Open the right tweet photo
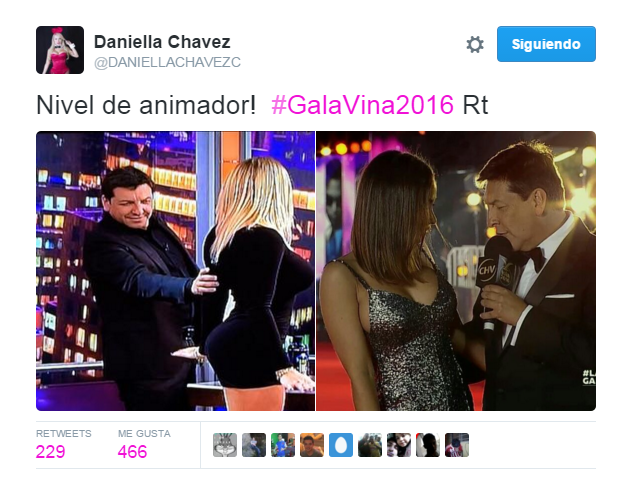 pyautogui.click(x=456, y=271)
